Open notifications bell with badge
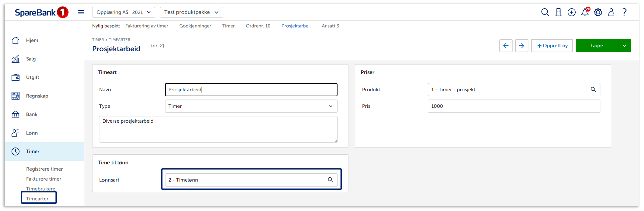Viewport: 644px width, 211px height. tap(585, 12)
